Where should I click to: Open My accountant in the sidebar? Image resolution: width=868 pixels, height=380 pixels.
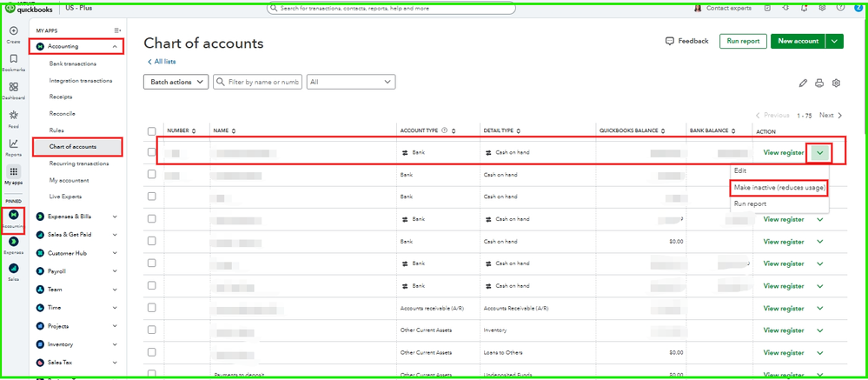coord(70,180)
